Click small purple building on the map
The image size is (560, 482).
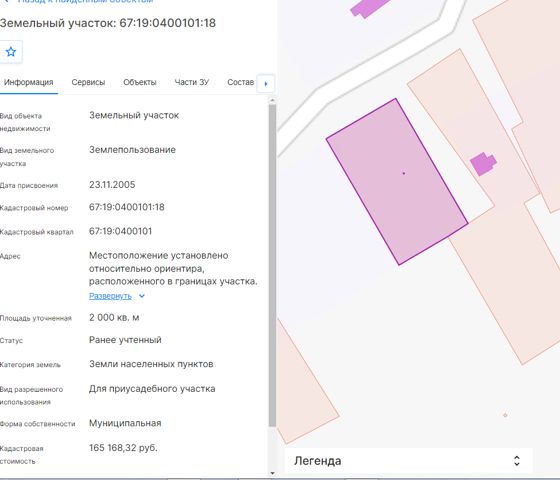483,164
